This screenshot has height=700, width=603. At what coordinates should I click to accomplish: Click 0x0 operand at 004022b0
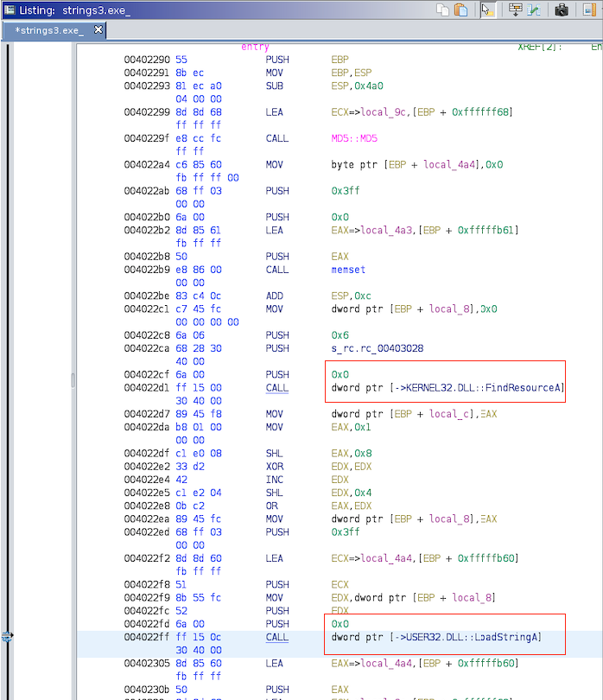340,217
